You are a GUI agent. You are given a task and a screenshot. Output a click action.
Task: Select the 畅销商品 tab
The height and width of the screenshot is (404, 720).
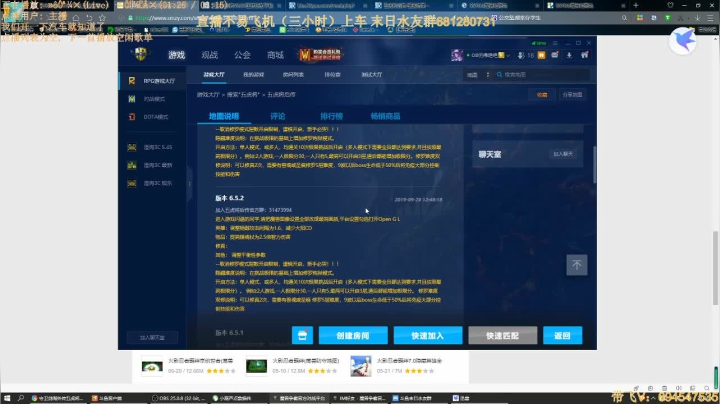[385, 116]
